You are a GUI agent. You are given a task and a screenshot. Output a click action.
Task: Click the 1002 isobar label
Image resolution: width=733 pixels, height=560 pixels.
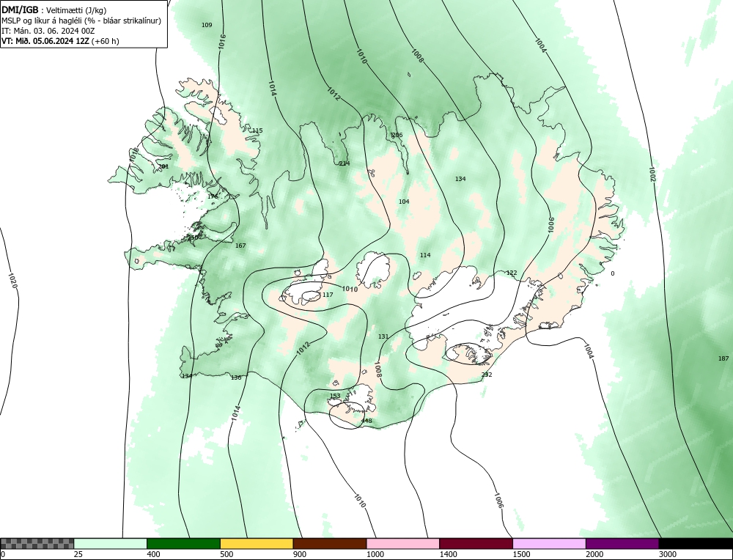(652, 174)
